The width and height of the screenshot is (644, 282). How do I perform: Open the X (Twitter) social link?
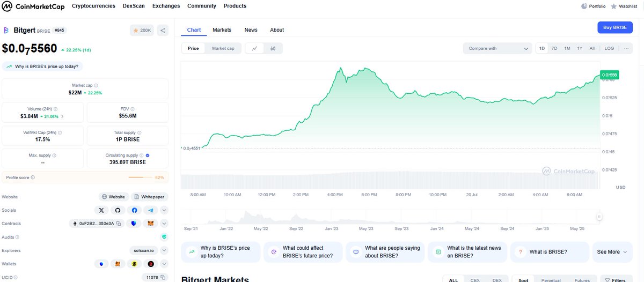click(x=101, y=210)
